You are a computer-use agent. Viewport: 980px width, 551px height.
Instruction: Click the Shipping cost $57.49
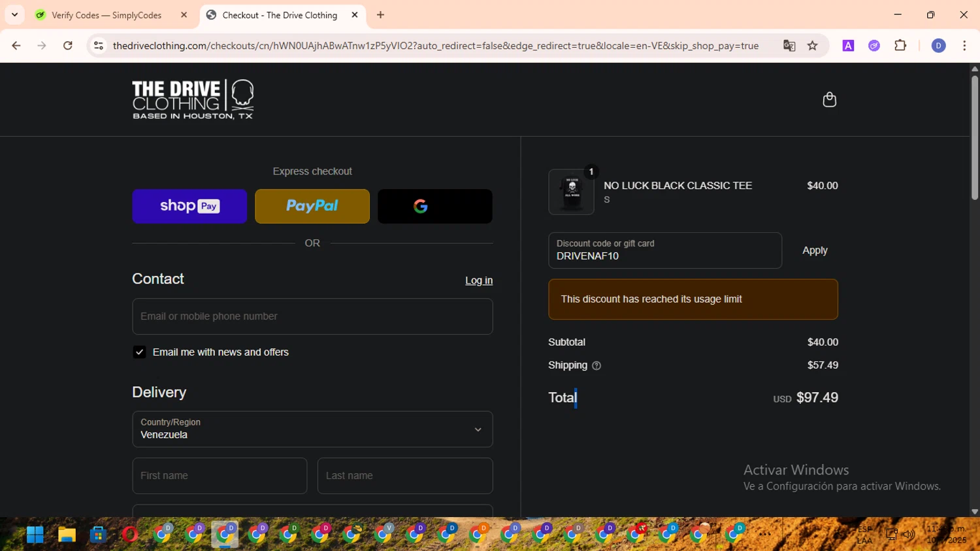click(823, 365)
